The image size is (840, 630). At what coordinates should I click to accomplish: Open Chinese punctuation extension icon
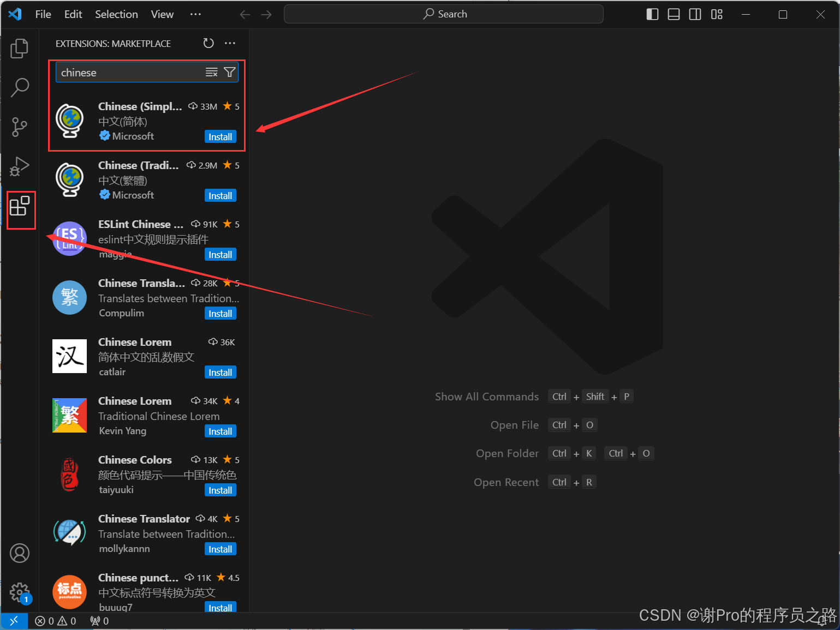pos(70,592)
